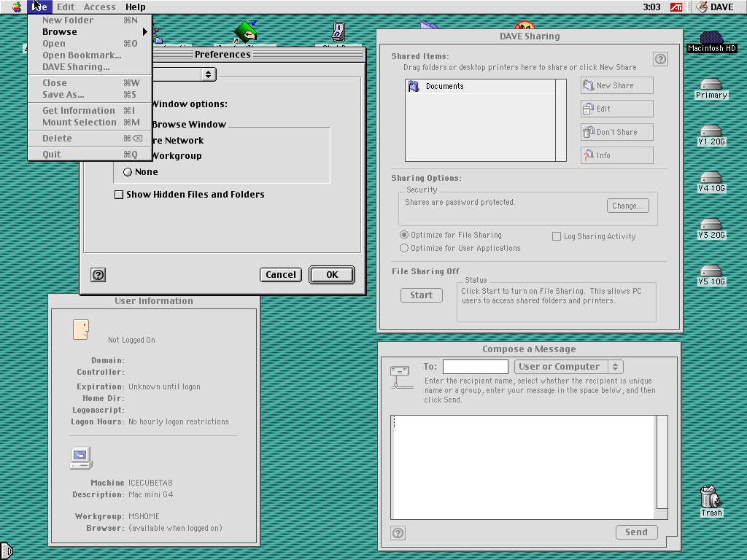Click the computer icon in User Information

[81, 458]
